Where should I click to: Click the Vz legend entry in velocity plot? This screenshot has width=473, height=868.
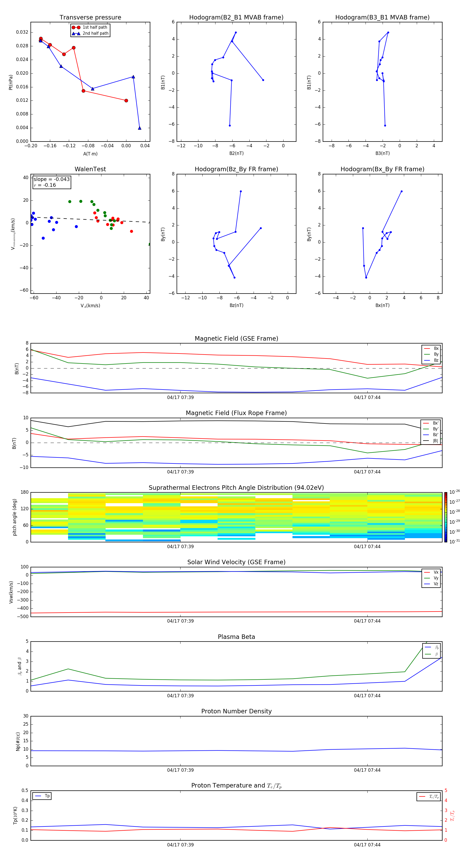431,584
